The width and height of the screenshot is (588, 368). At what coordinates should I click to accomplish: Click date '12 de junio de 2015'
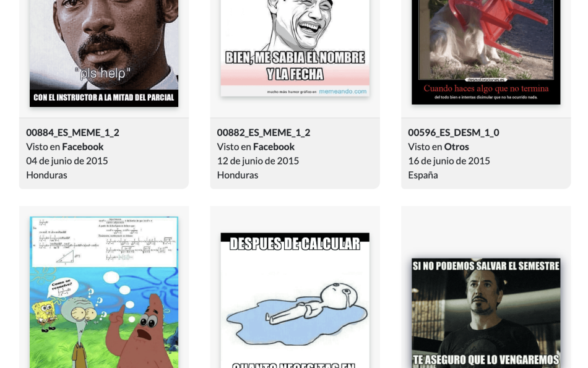click(x=258, y=161)
